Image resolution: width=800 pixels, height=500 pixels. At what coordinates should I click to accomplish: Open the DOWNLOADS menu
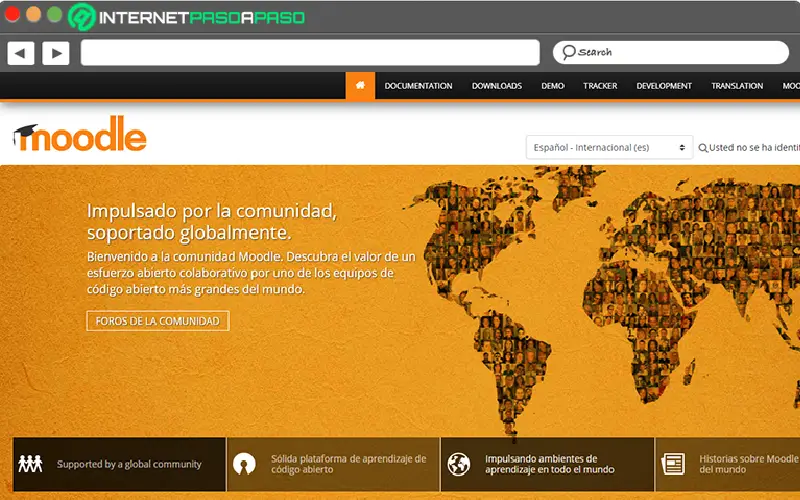click(x=496, y=86)
